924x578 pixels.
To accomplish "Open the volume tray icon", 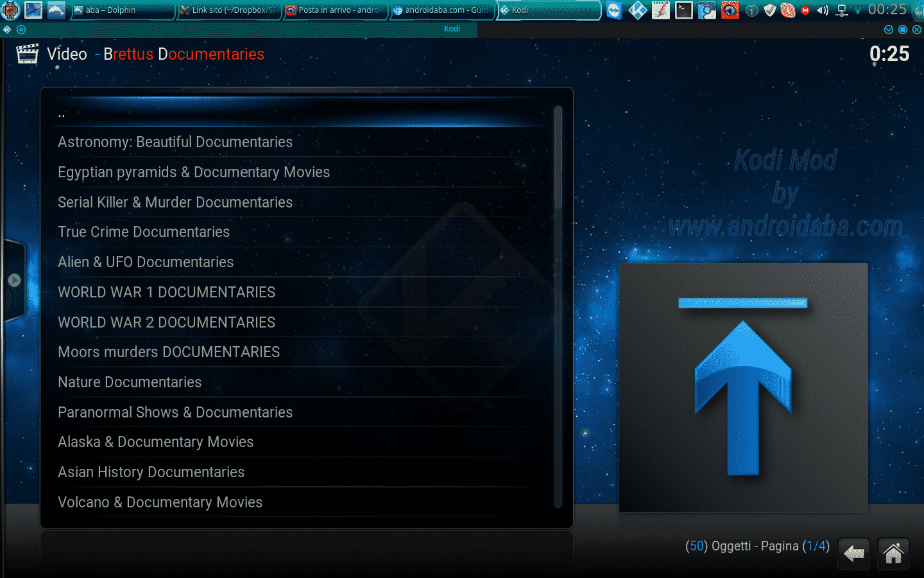I will pyautogui.click(x=823, y=10).
